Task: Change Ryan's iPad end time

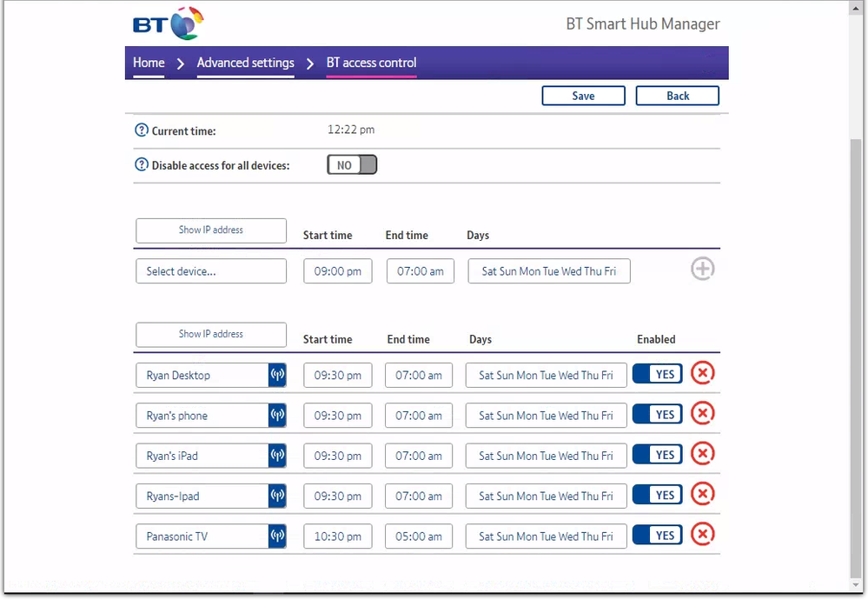Action: click(419, 456)
